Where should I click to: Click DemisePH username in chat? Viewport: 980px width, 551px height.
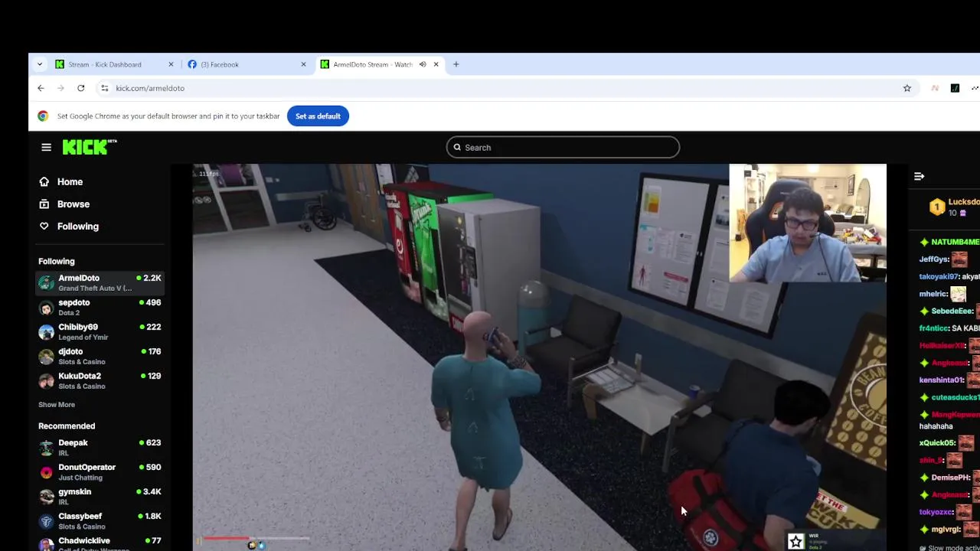point(951,478)
